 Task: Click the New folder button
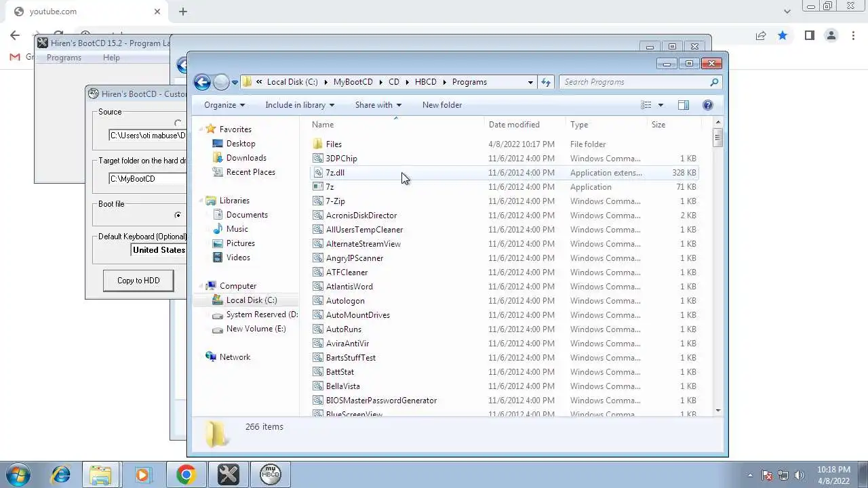[x=442, y=105]
